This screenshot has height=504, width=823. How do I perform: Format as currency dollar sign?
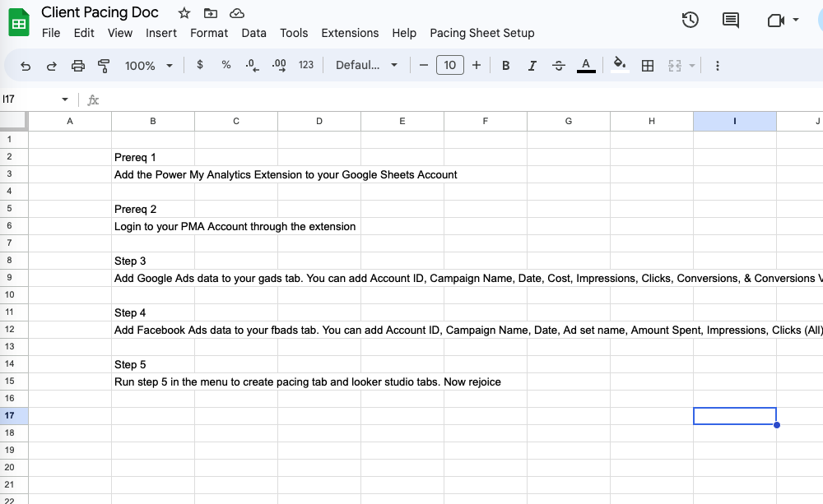click(199, 65)
